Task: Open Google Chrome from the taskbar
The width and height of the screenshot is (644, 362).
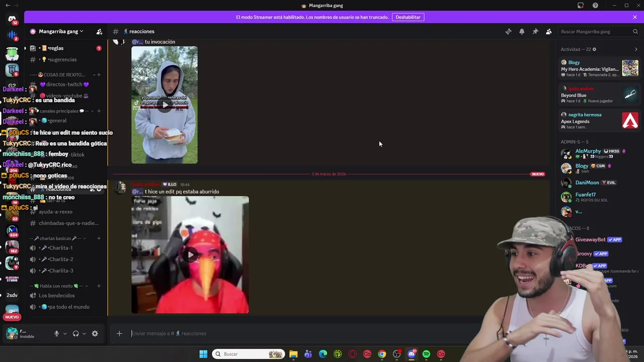Action: 382,354
